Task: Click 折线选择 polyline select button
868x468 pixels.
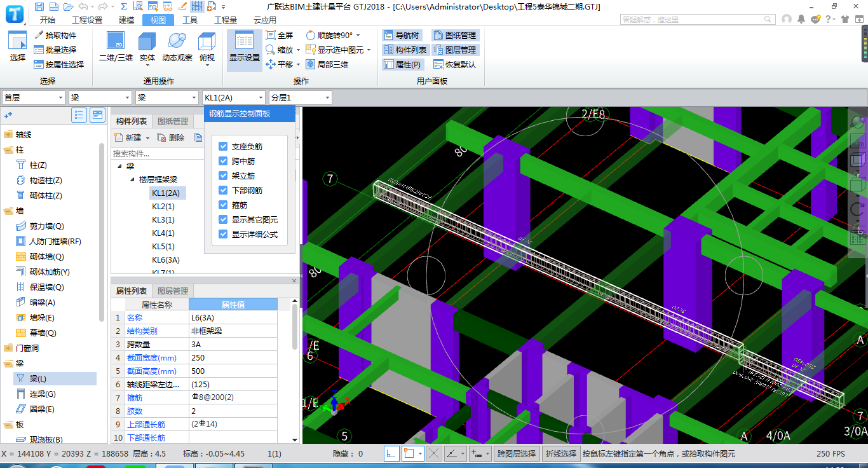Action: coord(560,453)
